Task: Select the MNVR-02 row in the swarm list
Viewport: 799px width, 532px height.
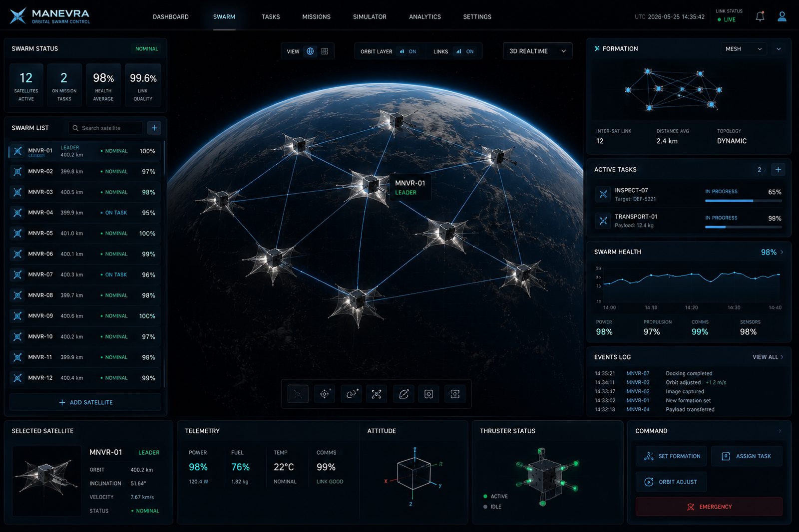Action: pos(85,172)
